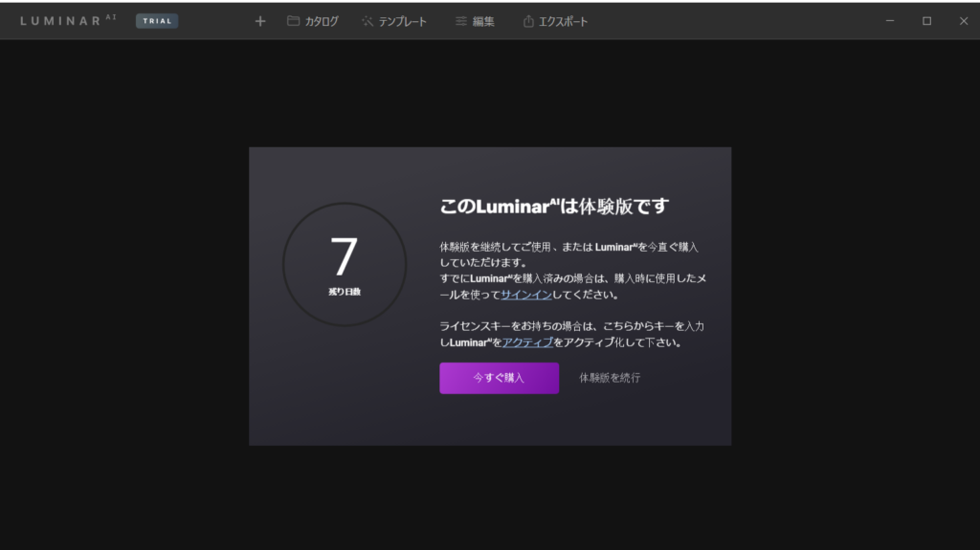Image resolution: width=980 pixels, height=550 pixels.
Task: Click the heading このLuminarは体験版です
Action: (x=554, y=207)
